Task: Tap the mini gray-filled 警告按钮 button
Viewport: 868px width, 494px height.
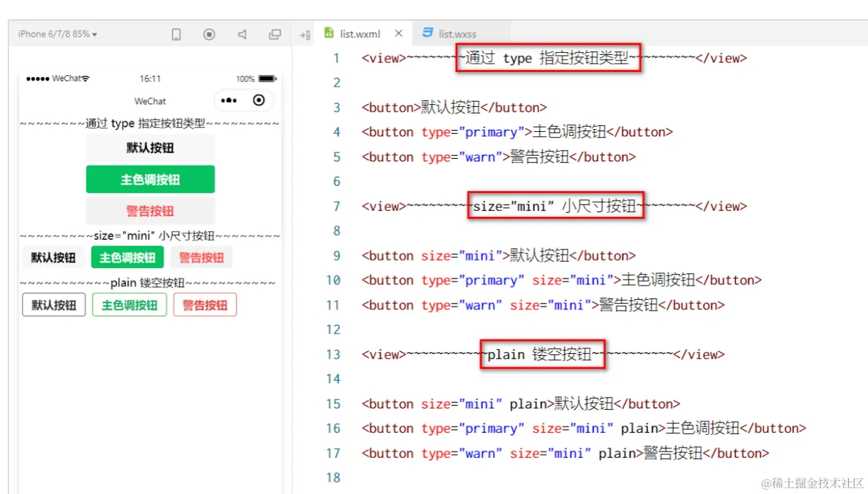Action: tap(201, 258)
